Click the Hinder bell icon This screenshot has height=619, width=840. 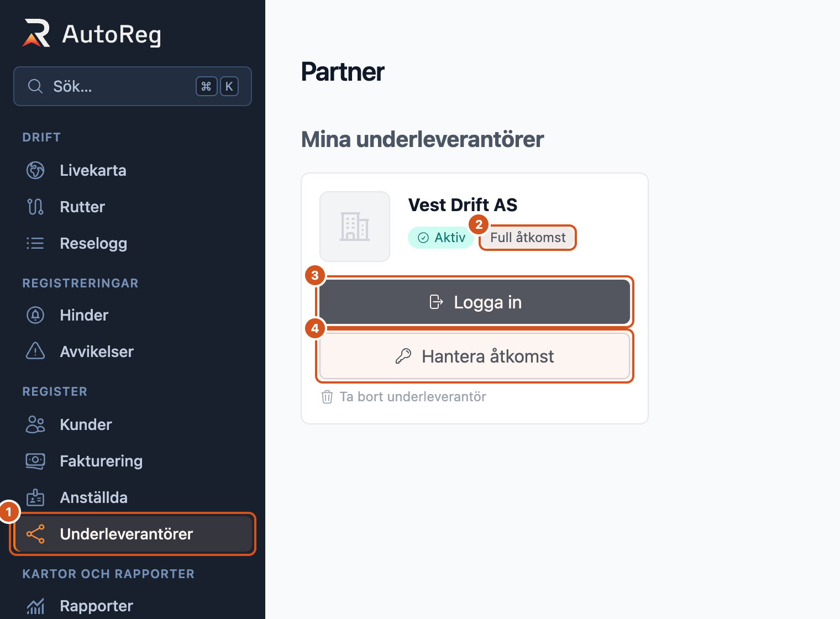coord(35,315)
